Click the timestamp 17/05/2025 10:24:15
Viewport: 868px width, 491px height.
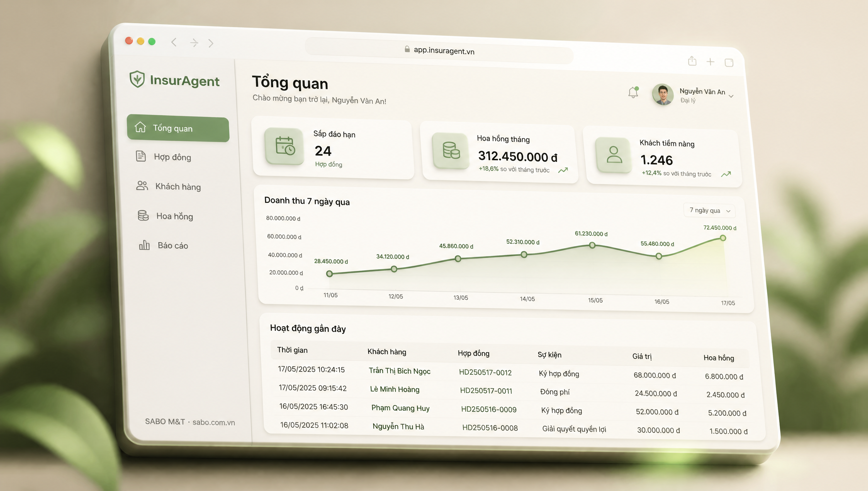311,369
